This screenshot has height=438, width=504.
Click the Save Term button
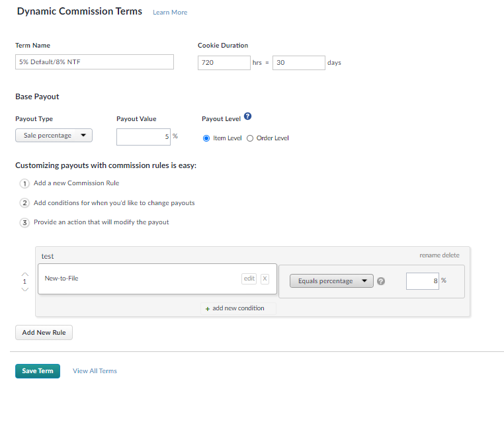(38, 371)
